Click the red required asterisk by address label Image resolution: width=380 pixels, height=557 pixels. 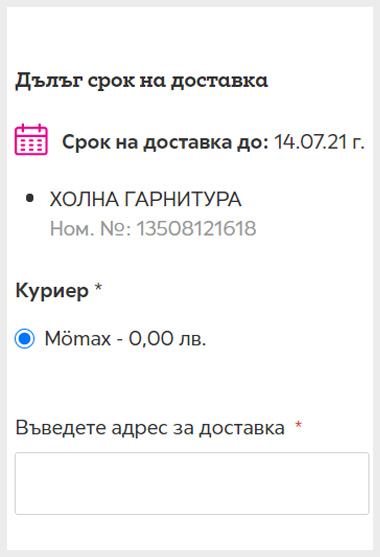(x=299, y=424)
